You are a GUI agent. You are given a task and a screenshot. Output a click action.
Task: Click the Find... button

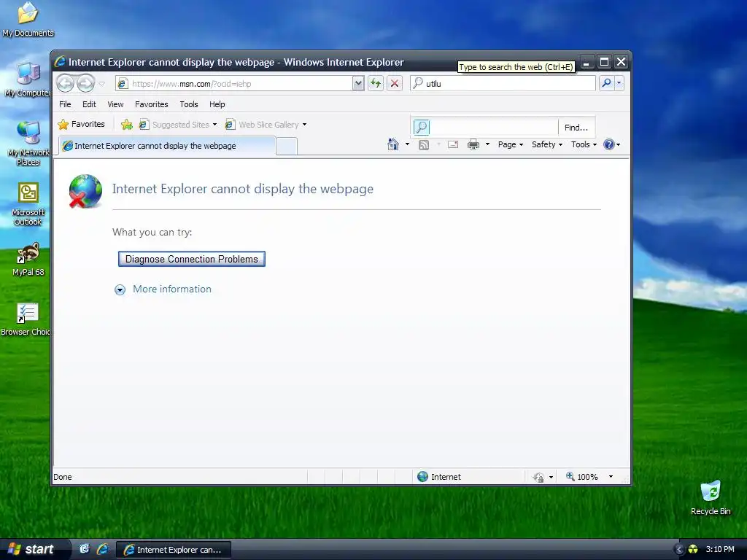pos(576,127)
